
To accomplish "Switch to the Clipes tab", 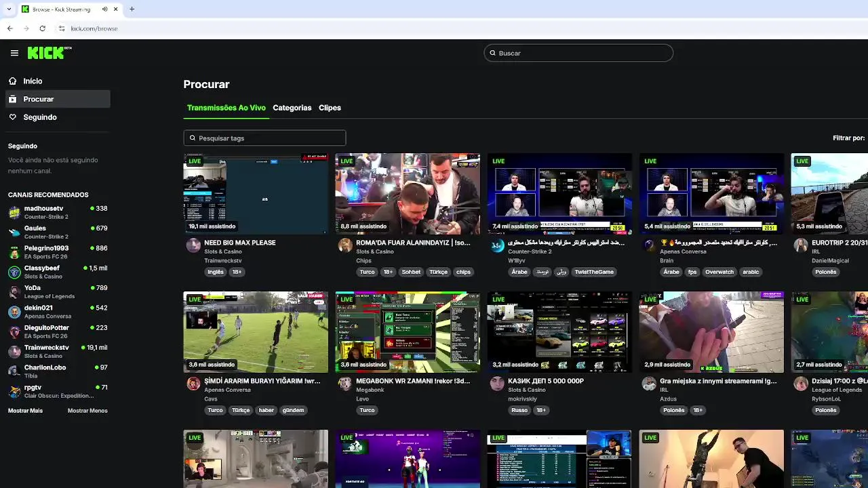I will click(x=330, y=108).
